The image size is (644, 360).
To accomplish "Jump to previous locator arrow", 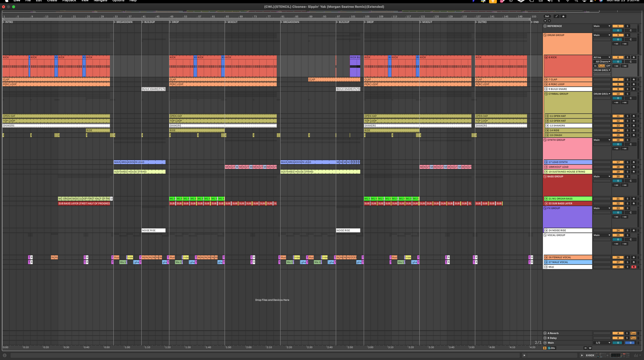I will [545, 21].
